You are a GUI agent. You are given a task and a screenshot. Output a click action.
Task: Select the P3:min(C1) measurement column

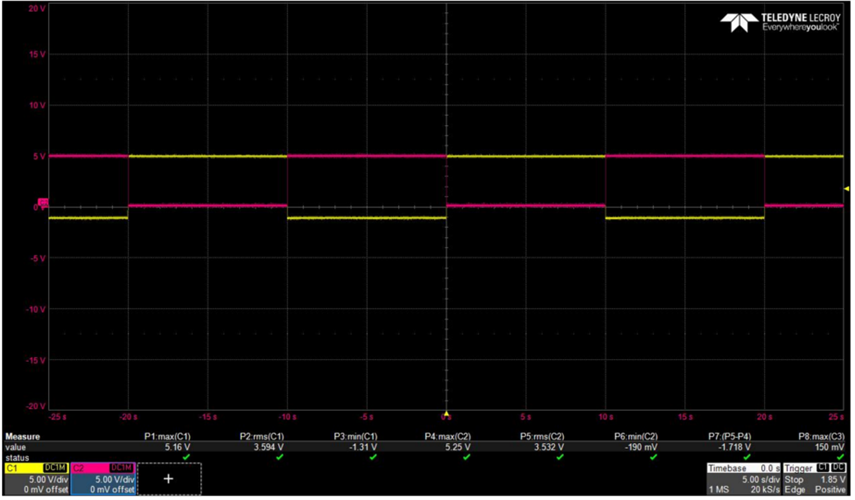pyautogui.click(x=356, y=437)
